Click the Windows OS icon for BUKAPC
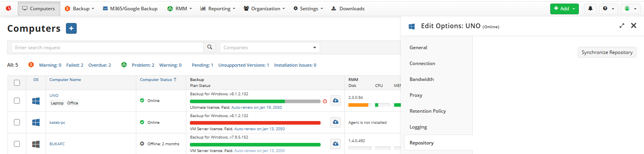 click(x=36, y=144)
